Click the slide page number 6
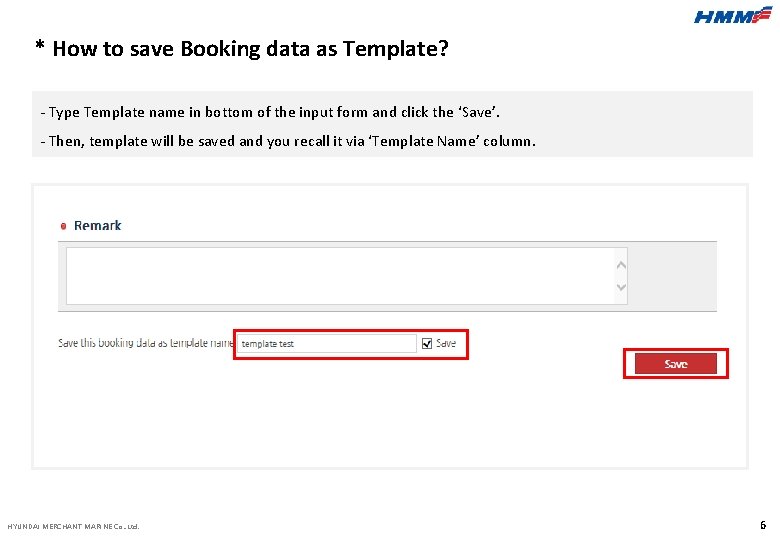Image resolution: width=780 pixels, height=540 pixels. click(763, 524)
